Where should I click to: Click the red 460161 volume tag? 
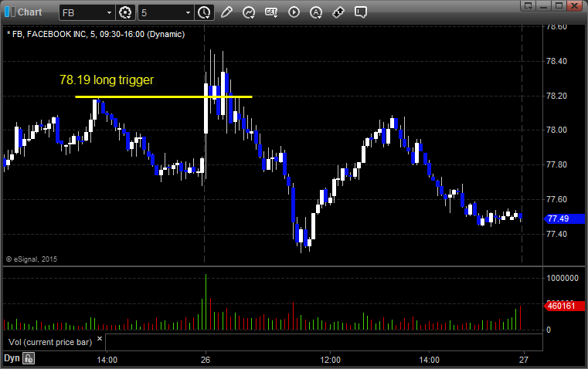564,306
